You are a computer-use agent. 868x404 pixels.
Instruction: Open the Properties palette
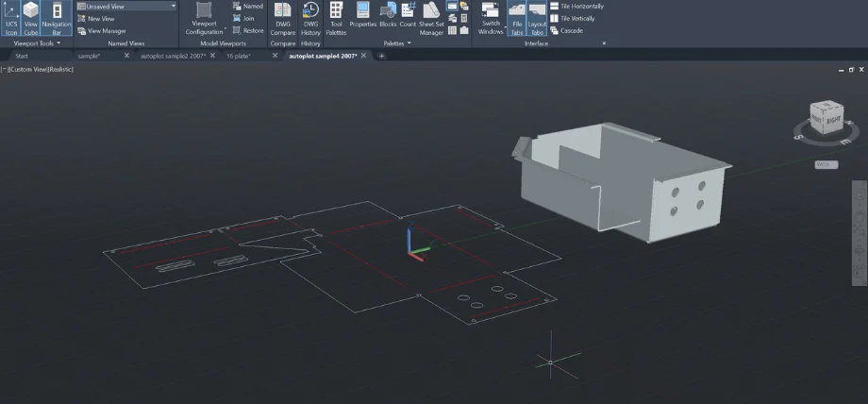tap(362, 15)
